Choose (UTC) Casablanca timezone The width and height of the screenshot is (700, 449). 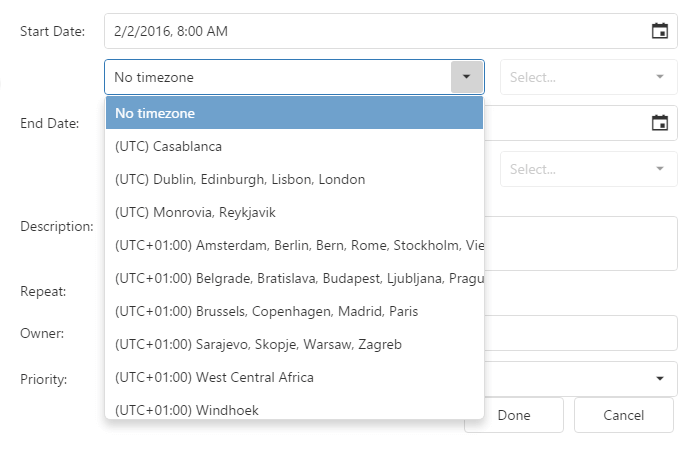pyautogui.click(x=294, y=146)
